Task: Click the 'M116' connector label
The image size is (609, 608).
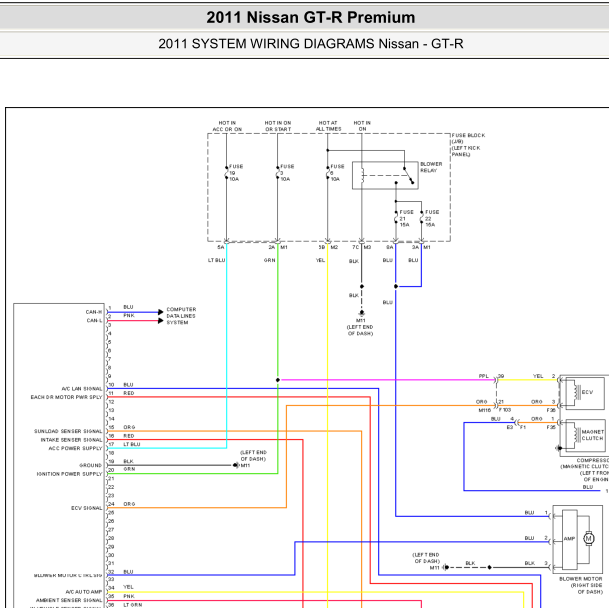Action: 484,410
